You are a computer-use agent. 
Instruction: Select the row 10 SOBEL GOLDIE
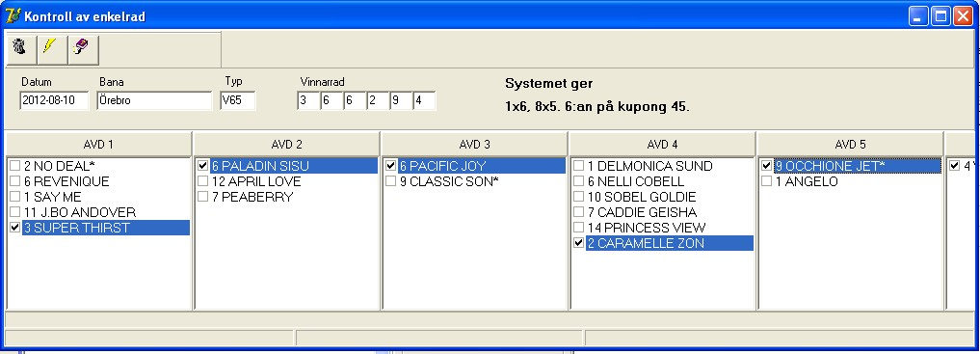pos(663,197)
